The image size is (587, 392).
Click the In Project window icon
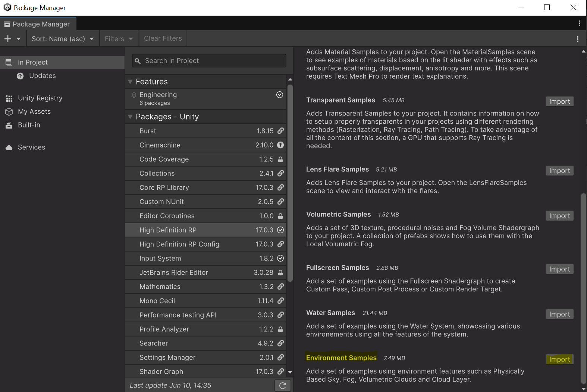click(x=9, y=63)
